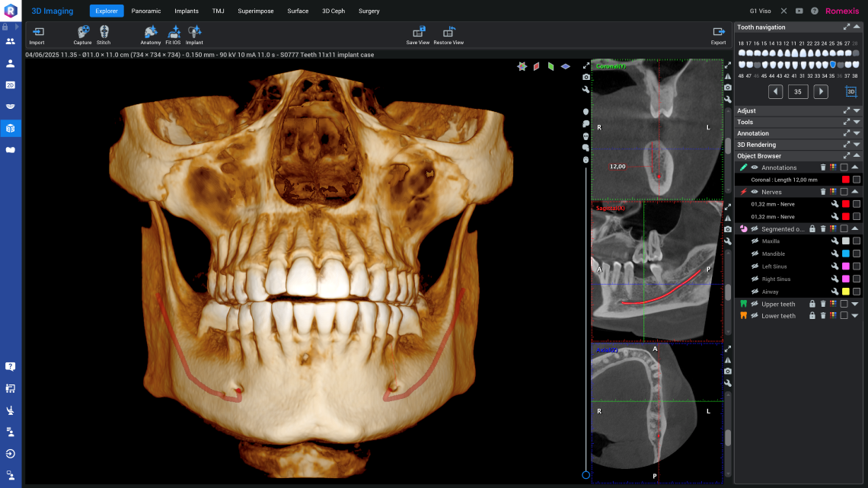Click the Fit IOS tool
Viewport: 868px width, 488px height.
174,32
